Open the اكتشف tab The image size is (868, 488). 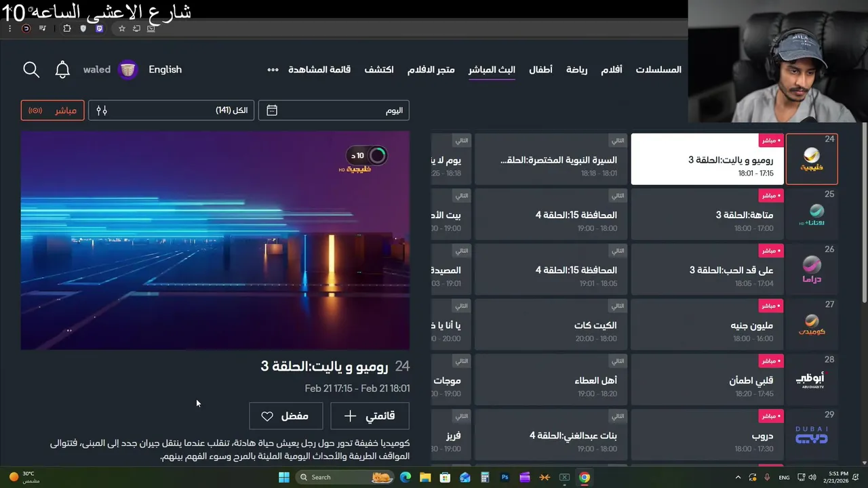[379, 70]
